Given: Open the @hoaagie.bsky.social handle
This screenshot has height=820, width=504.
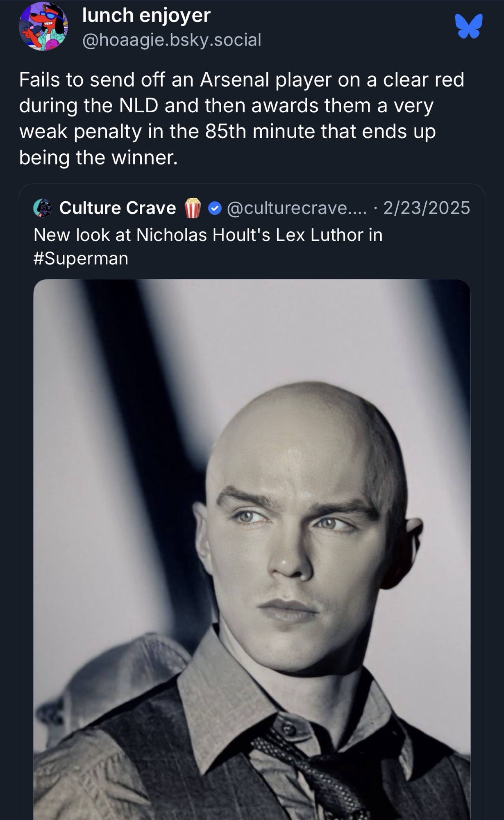Looking at the screenshot, I should click(x=172, y=40).
